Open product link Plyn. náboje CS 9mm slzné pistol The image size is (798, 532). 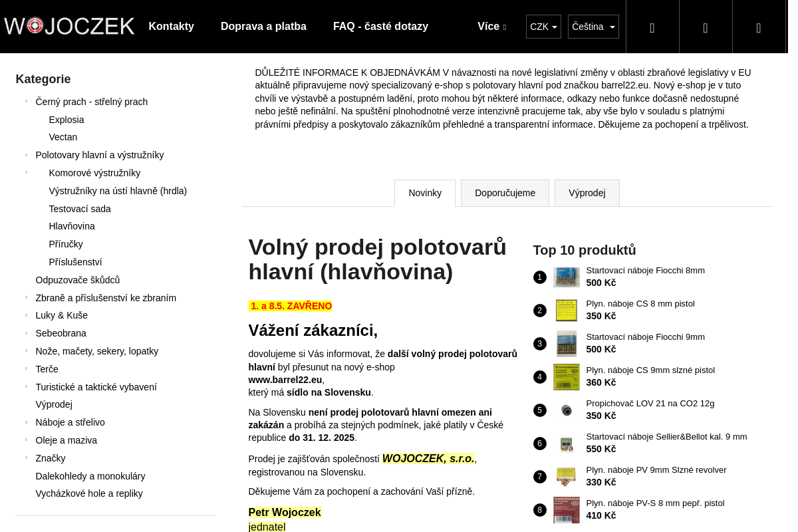coord(650,370)
